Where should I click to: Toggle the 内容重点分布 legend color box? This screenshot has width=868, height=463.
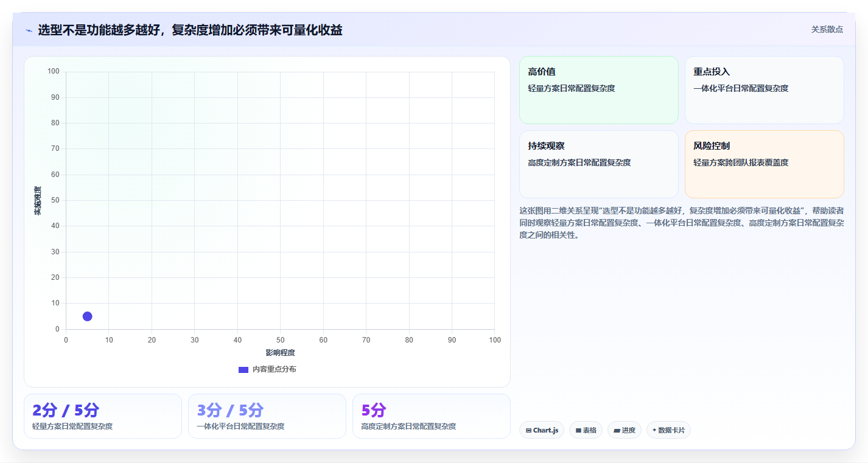point(243,370)
